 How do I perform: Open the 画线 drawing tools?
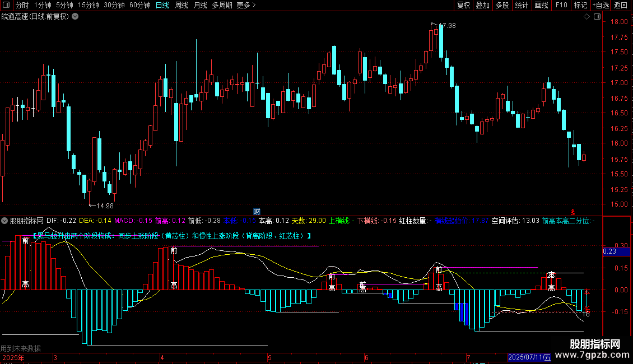pos(541,5)
